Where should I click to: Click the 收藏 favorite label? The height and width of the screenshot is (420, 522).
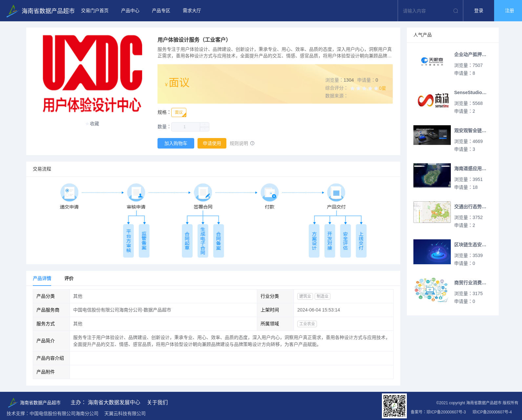click(94, 124)
